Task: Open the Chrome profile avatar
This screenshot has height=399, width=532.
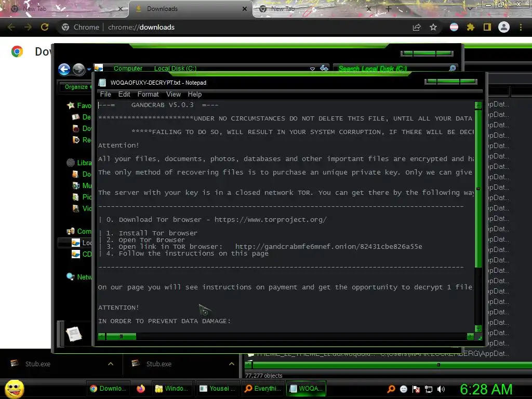Action: [504, 27]
